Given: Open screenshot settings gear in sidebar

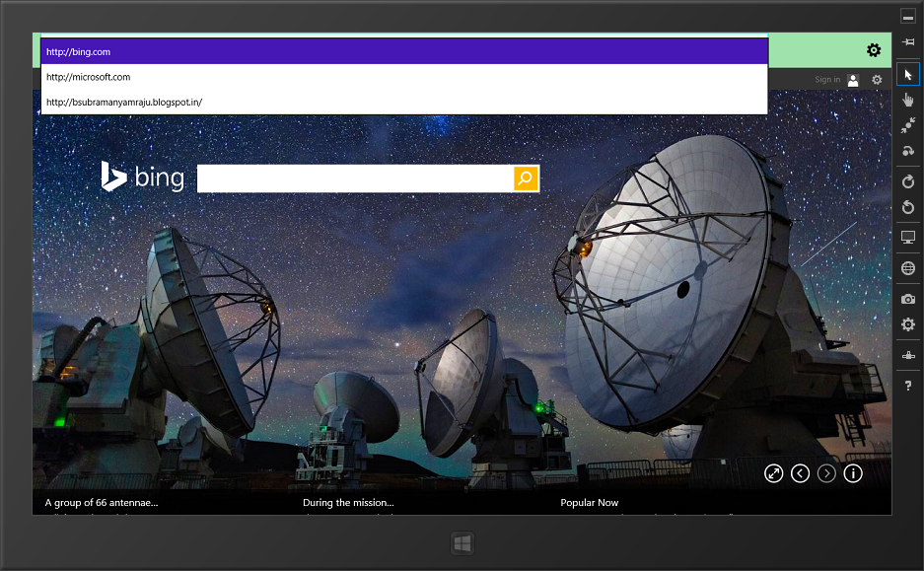Looking at the screenshot, I should (x=907, y=324).
